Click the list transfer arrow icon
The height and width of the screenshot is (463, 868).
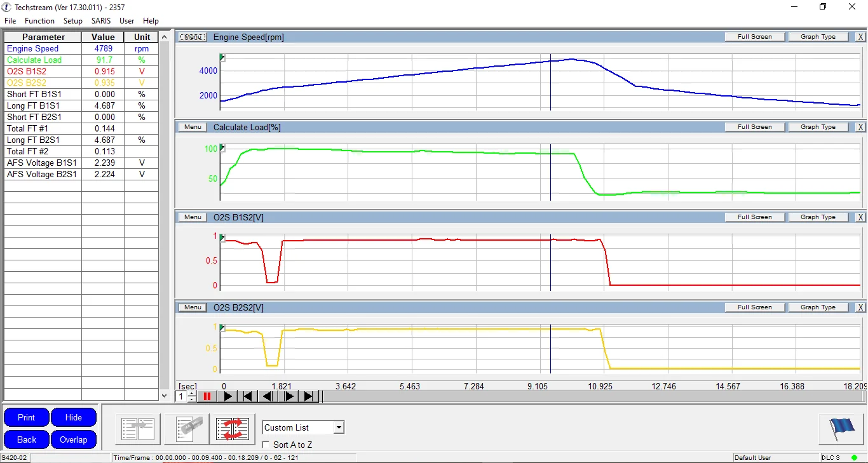[x=138, y=429]
